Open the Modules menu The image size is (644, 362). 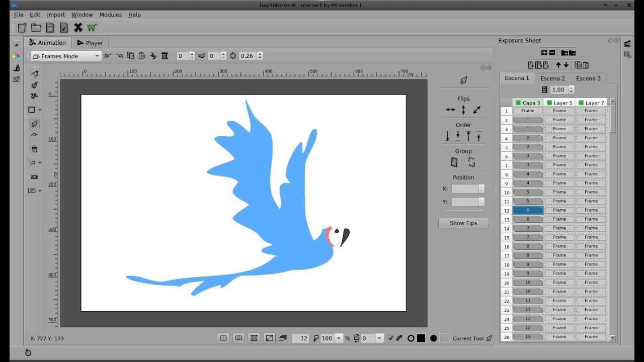point(111,15)
